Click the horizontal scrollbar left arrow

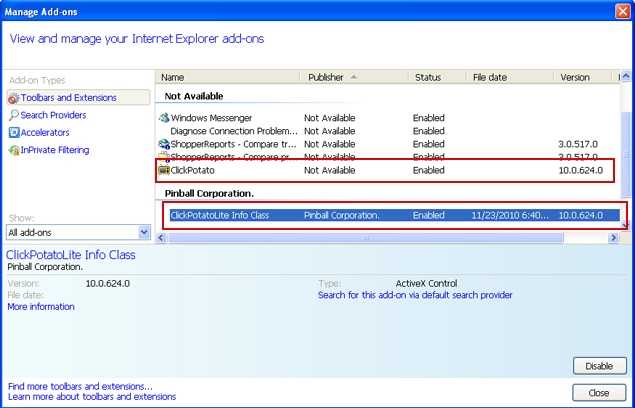coord(161,237)
